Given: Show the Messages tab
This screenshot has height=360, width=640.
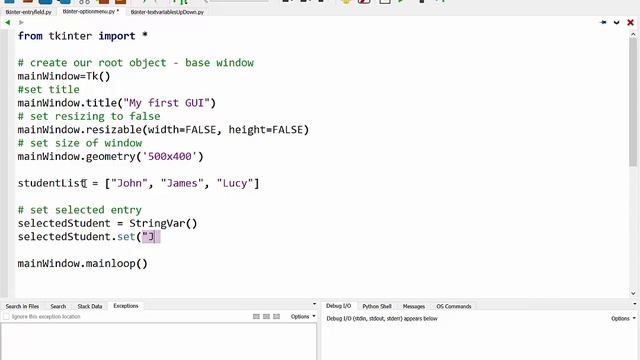Looking at the screenshot, I should coord(414,306).
